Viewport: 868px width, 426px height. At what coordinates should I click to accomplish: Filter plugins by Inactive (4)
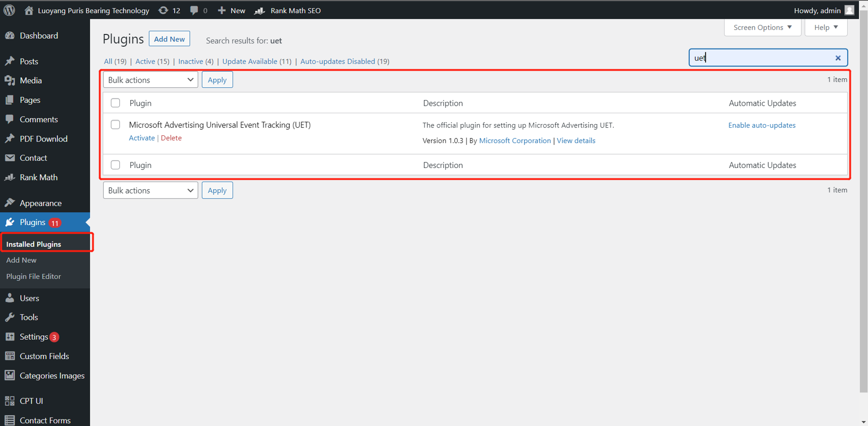[x=196, y=61]
